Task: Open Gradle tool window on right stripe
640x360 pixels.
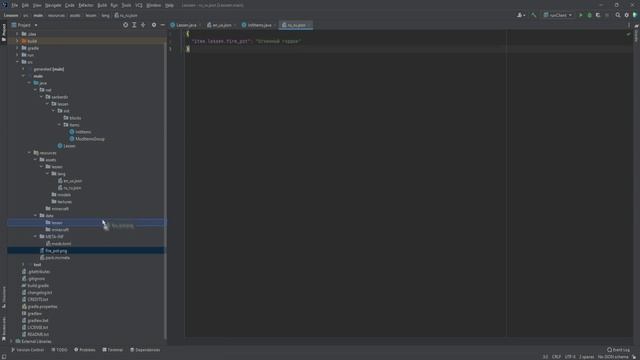Action: coord(636,33)
